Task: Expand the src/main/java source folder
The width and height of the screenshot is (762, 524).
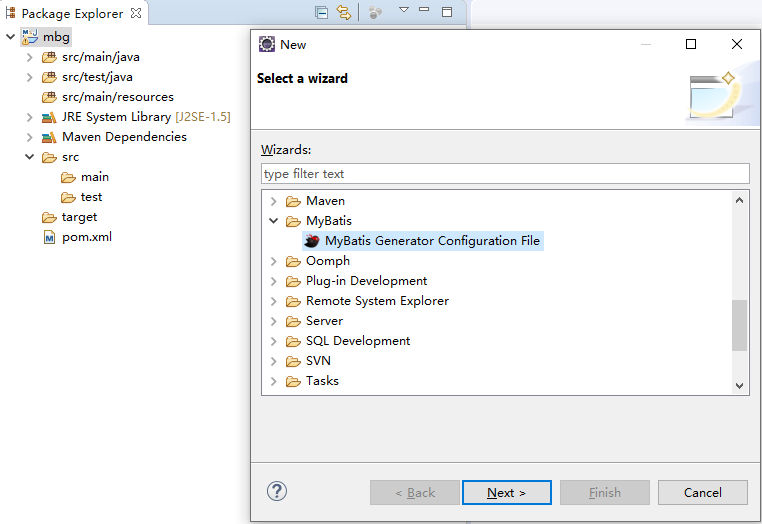Action: 30,57
